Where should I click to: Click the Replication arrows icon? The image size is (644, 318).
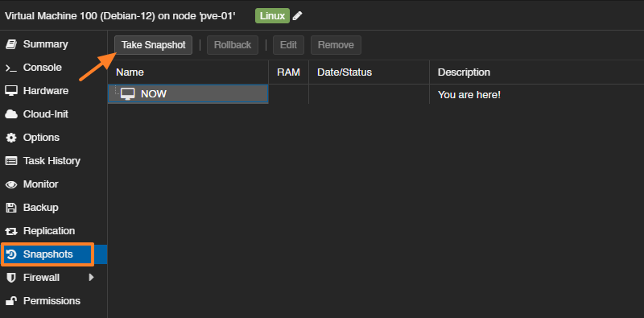click(11, 231)
